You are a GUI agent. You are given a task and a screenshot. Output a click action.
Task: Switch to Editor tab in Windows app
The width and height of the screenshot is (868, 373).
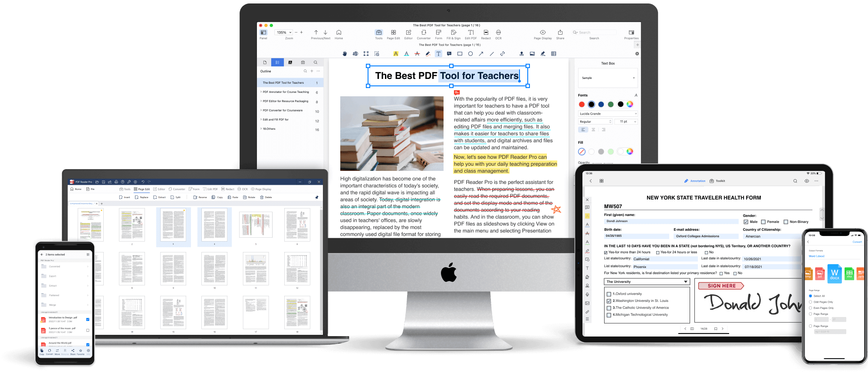[159, 189]
